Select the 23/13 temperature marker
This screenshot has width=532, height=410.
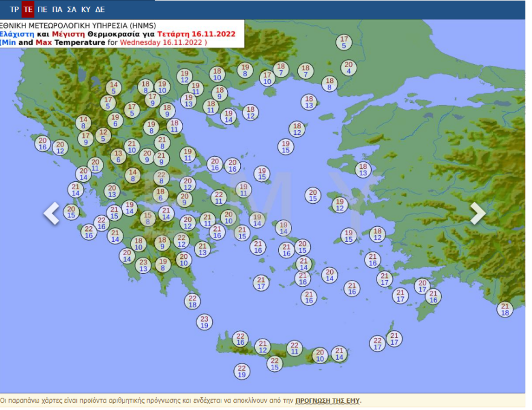[x=143, y=265]
